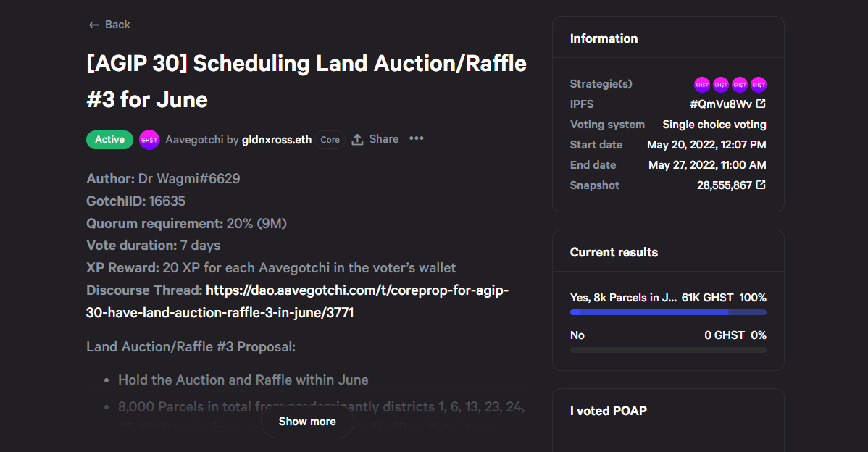Click the second GHST strategy icon
868x452 pixels.
[x=721, y=85]
